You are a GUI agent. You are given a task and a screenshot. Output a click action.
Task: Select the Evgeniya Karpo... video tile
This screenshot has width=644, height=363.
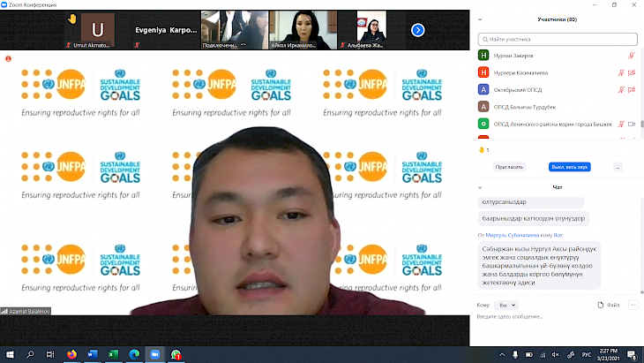(x=166, y=30)
